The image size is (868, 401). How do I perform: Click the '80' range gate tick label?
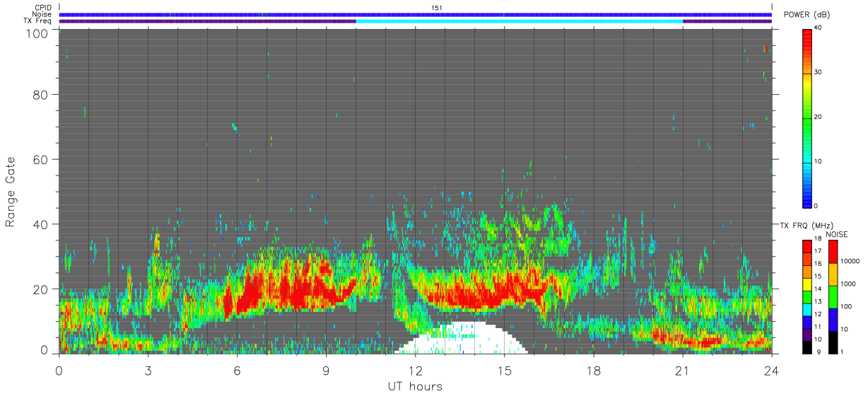point(40,95)
